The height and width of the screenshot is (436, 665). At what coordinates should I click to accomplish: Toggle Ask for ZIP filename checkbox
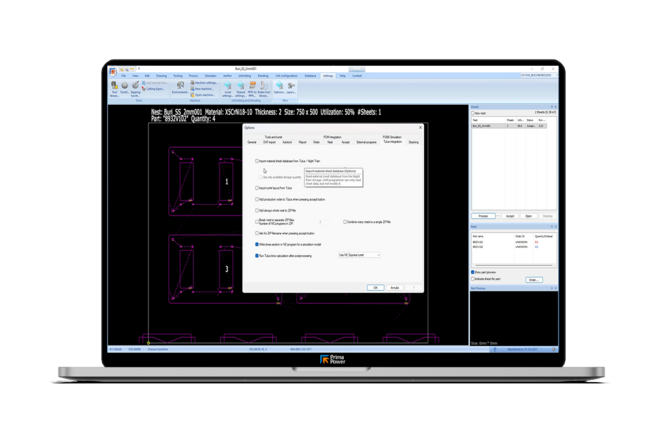[257, 233]
